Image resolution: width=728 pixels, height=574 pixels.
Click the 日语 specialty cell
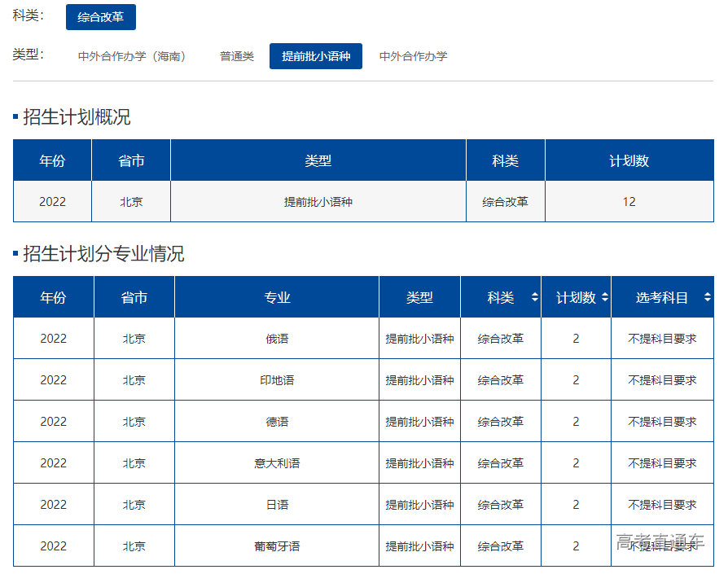point(277,504)
